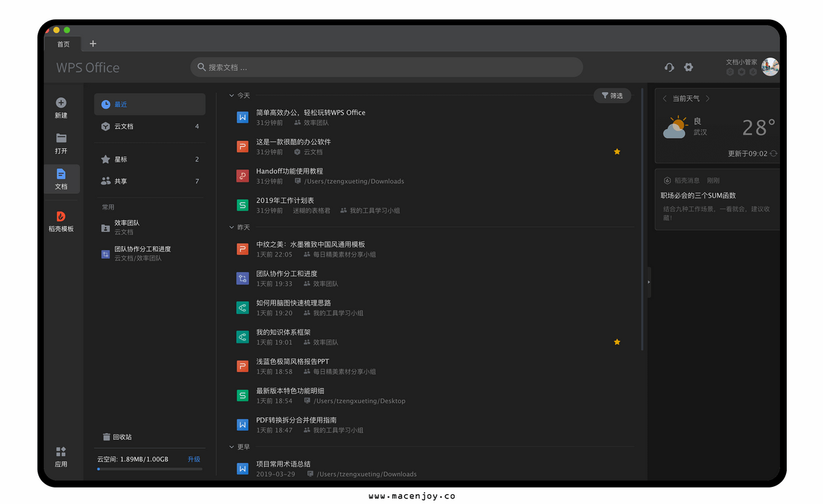Viewport: 823px width, 504px height.
Task: Click Word icon of 简单高效办公 document
Action: tap(242, 117)
